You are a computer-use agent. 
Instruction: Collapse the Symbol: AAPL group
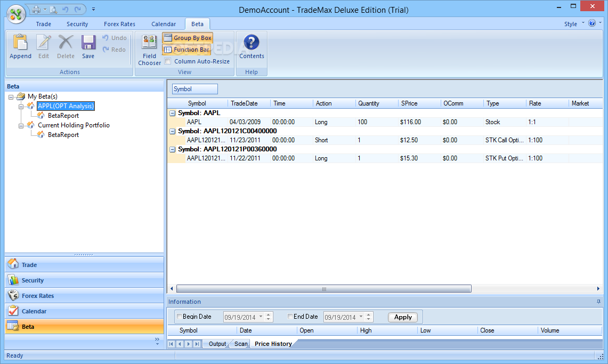pos(173,113)
